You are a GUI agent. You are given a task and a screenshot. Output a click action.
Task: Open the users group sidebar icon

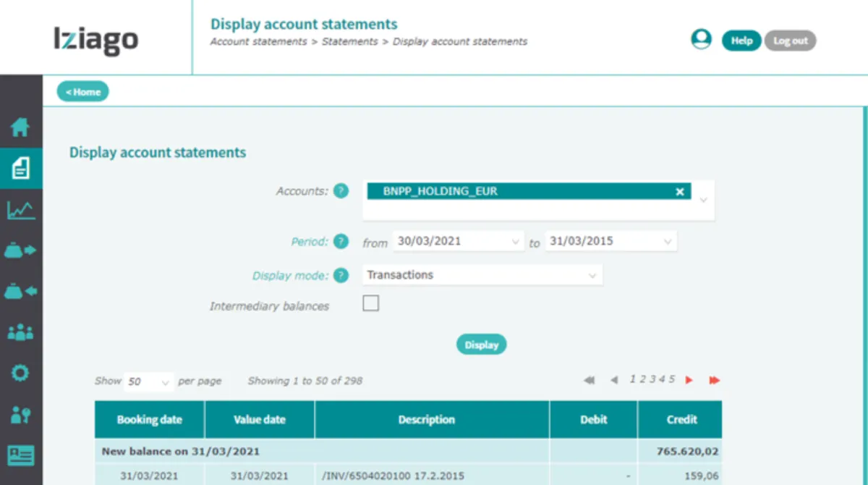21,332
